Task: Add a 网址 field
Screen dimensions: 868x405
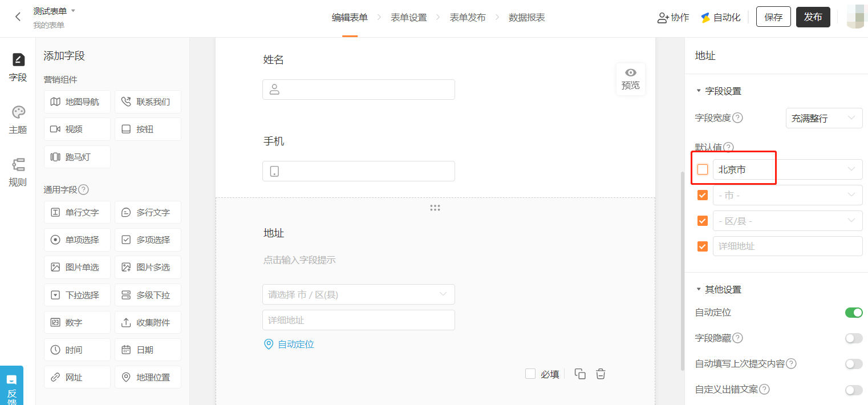Action: coord(77,377)
